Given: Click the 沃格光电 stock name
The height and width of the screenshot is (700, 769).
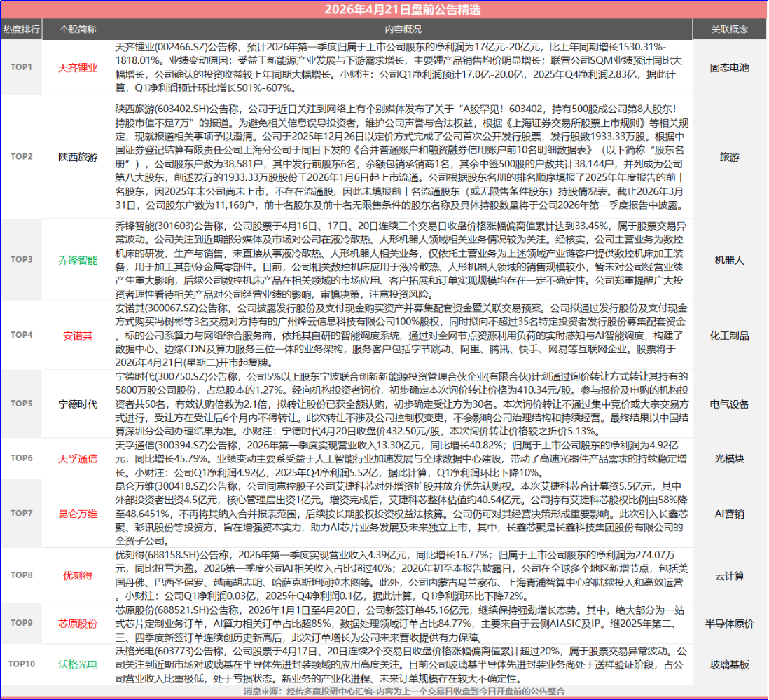Looking at the screenshot, I should pos(78,664).
